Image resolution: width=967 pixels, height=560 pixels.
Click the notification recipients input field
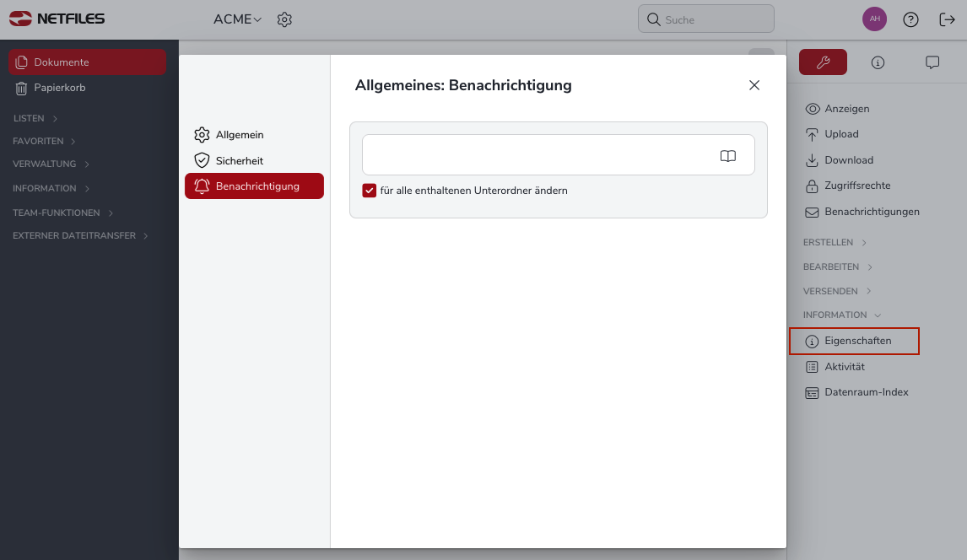pyautogui.click(x=558, y=154)
